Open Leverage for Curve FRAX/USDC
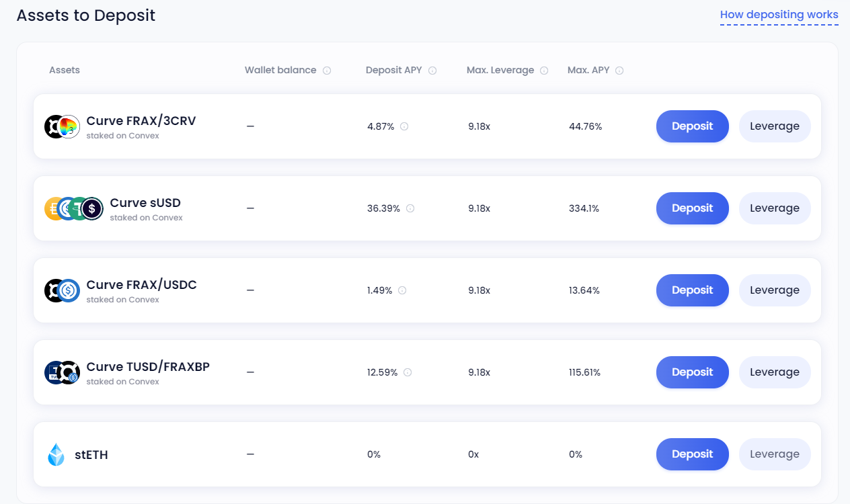Image resolution: width=850 pixels, height=504 pixels. tap(775, 290)
